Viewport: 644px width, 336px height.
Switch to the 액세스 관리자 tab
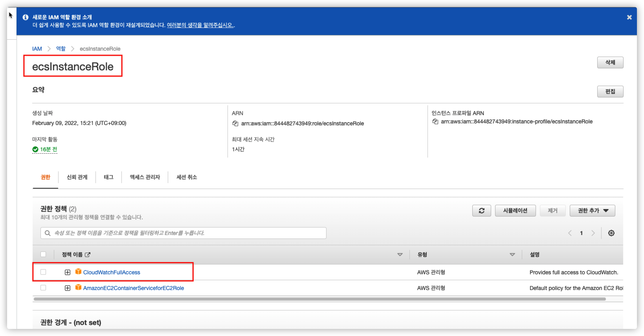pyautogui.click(x=145, y=177)
